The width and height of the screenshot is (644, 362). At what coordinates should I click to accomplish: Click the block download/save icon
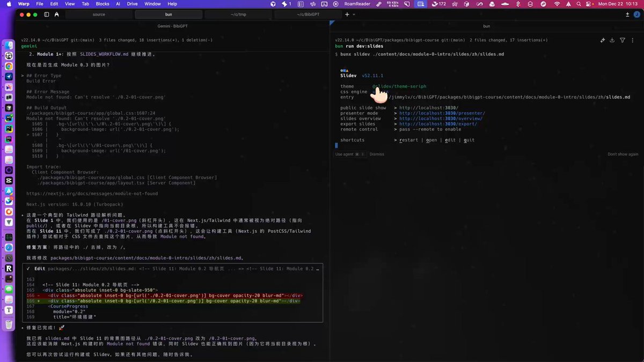point(613,40)
